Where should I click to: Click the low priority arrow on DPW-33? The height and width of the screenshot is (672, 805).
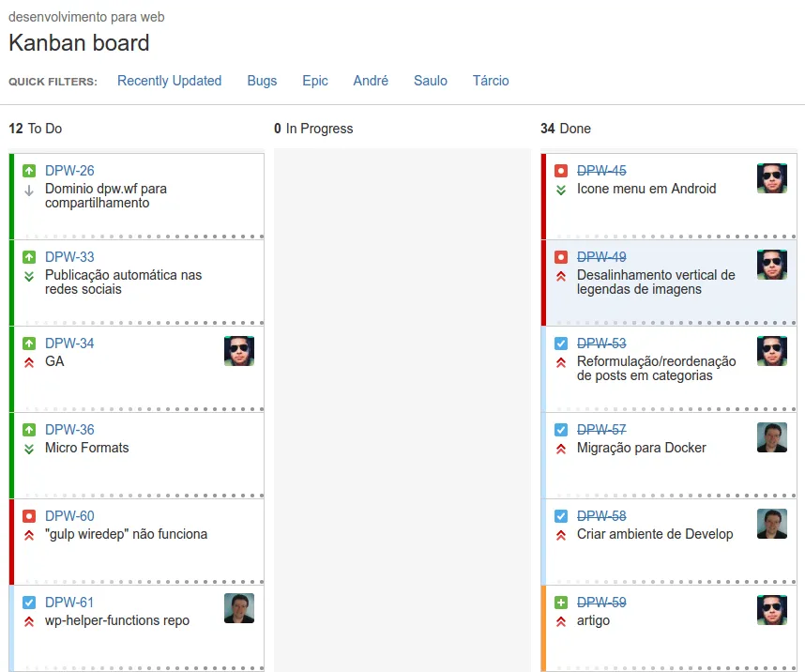click(x=29, y=276)
